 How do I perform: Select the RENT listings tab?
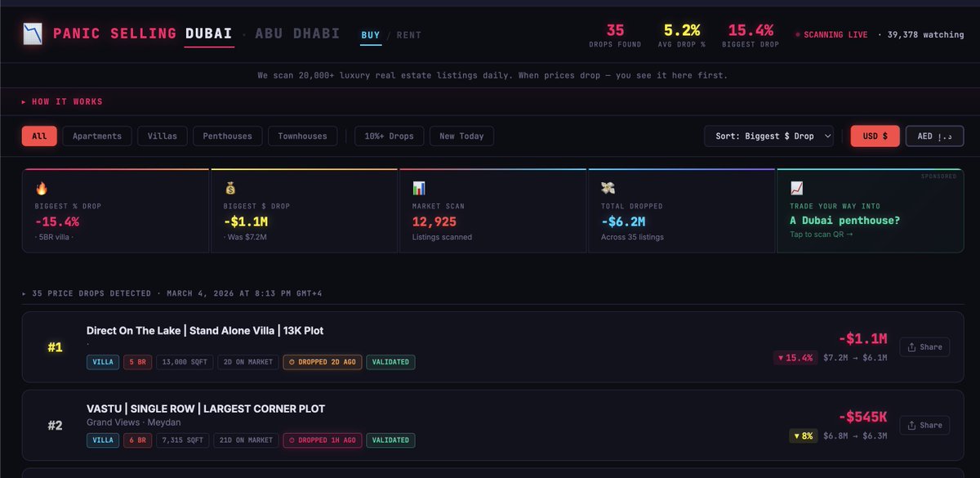[409, 35]
